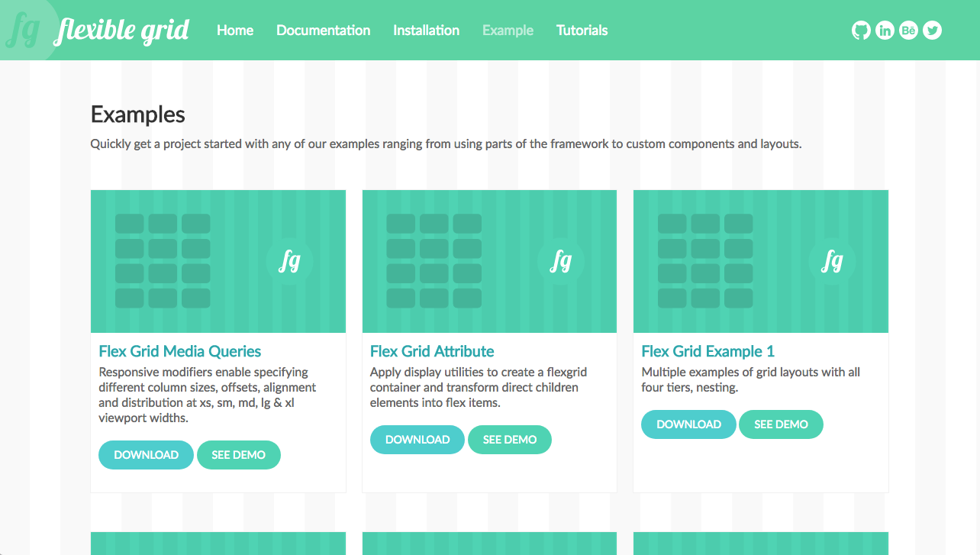
Task: See demo for Flex Grid Media Queries
Action: pos(239,454)
